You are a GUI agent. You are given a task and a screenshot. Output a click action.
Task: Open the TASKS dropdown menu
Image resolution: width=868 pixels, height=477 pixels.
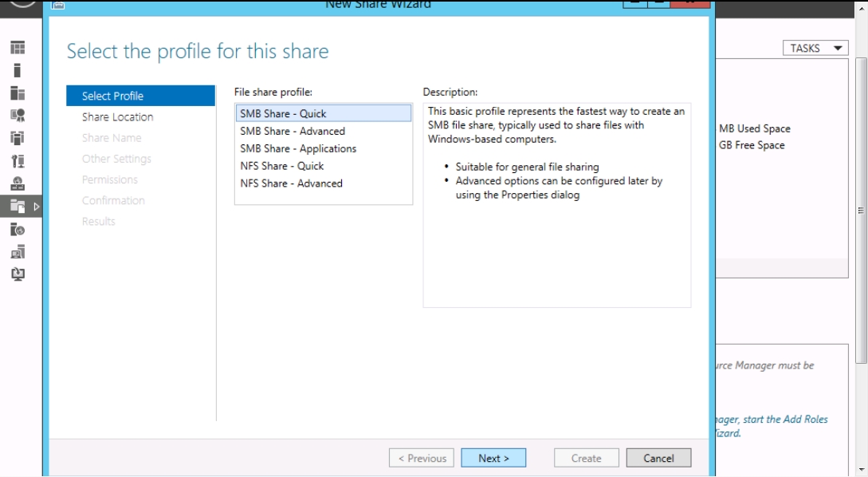click(815, 48)
